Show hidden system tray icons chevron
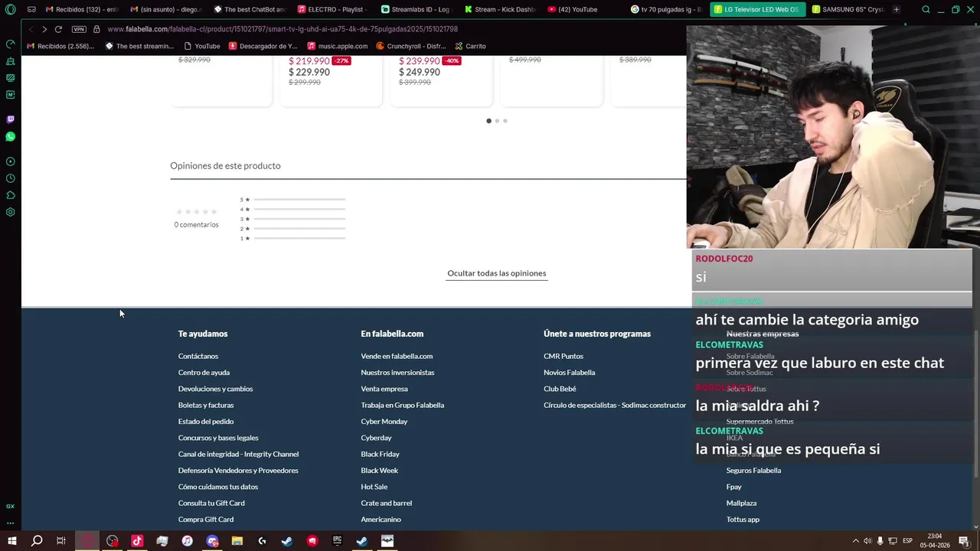Image resolution: width=980 pixels, height=551 pixels. (855, 541)
